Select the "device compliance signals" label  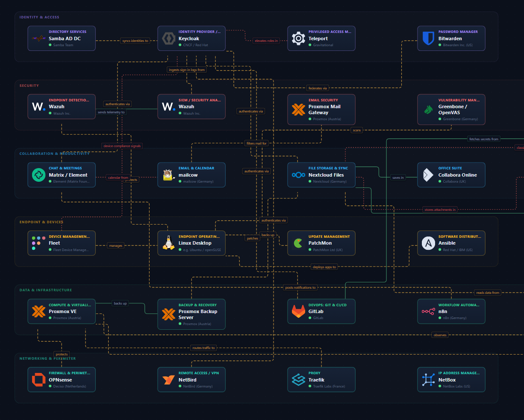point(122,146)
